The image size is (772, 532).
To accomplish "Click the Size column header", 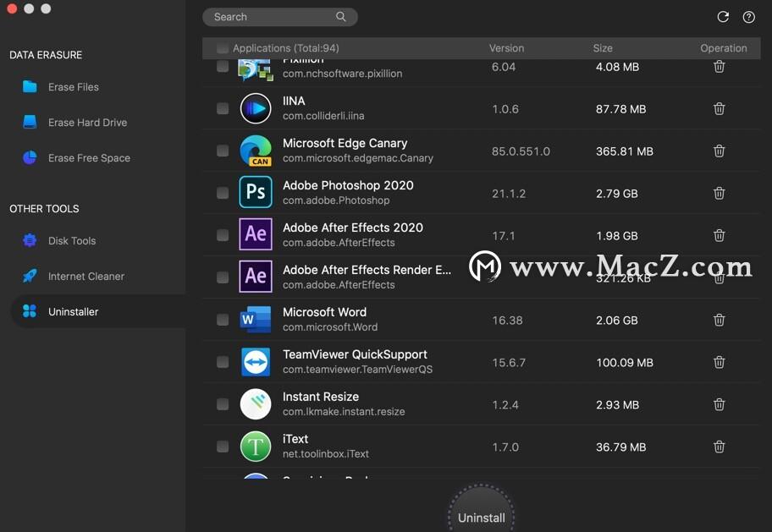I will [603, 48].
